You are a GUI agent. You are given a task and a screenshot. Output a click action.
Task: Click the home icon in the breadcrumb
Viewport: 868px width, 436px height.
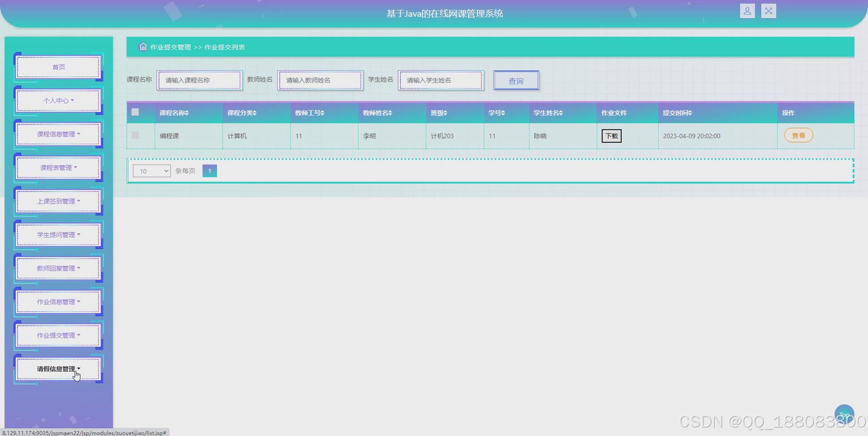coord(143,47)
